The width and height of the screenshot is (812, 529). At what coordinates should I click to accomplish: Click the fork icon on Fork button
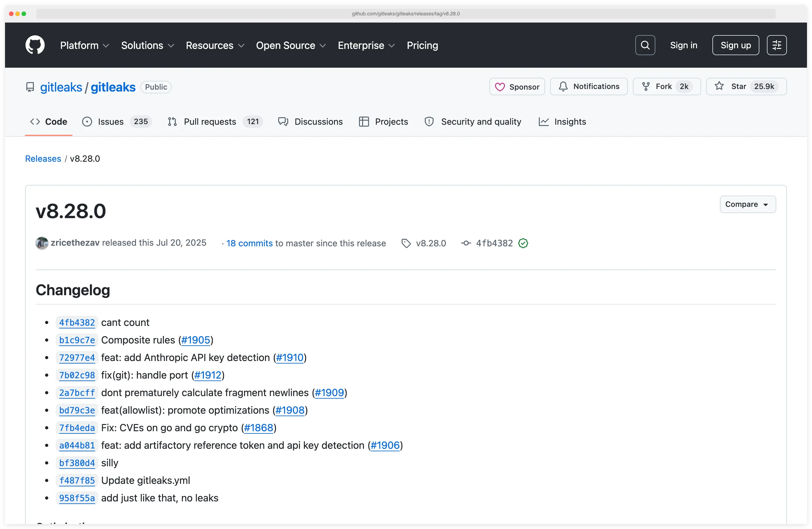646,86
